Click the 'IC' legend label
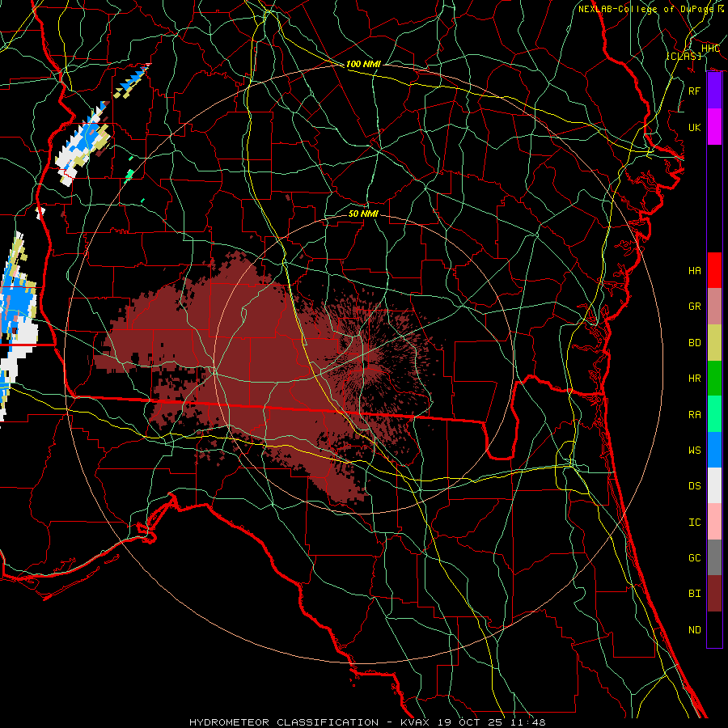Image resolution: width=728 pixels, height=728 pixels. click(x=694, y=522)
